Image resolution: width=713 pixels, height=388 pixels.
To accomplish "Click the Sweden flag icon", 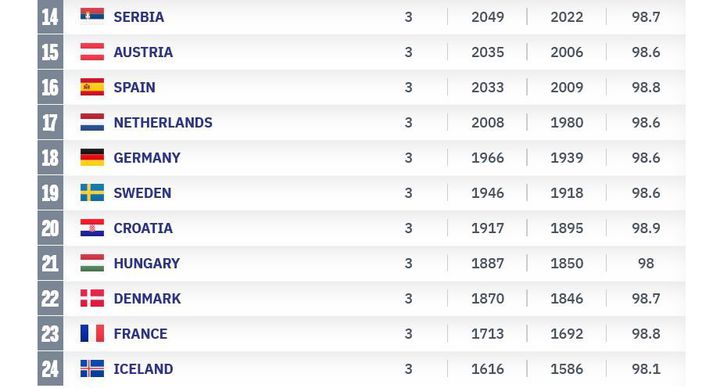I will [92, 192].
